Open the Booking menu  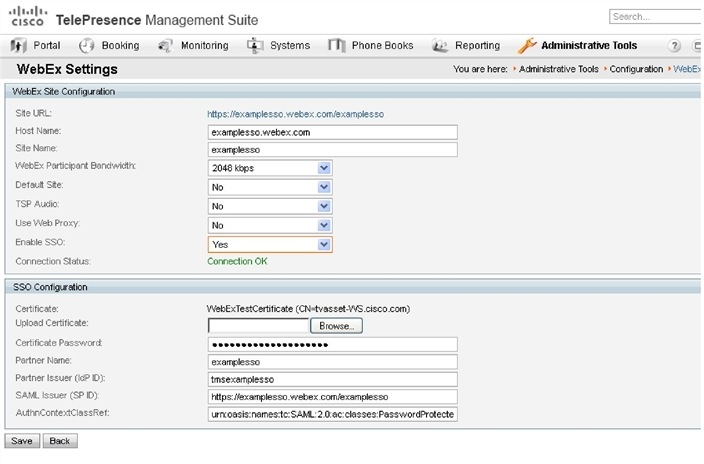pos(120,45)
